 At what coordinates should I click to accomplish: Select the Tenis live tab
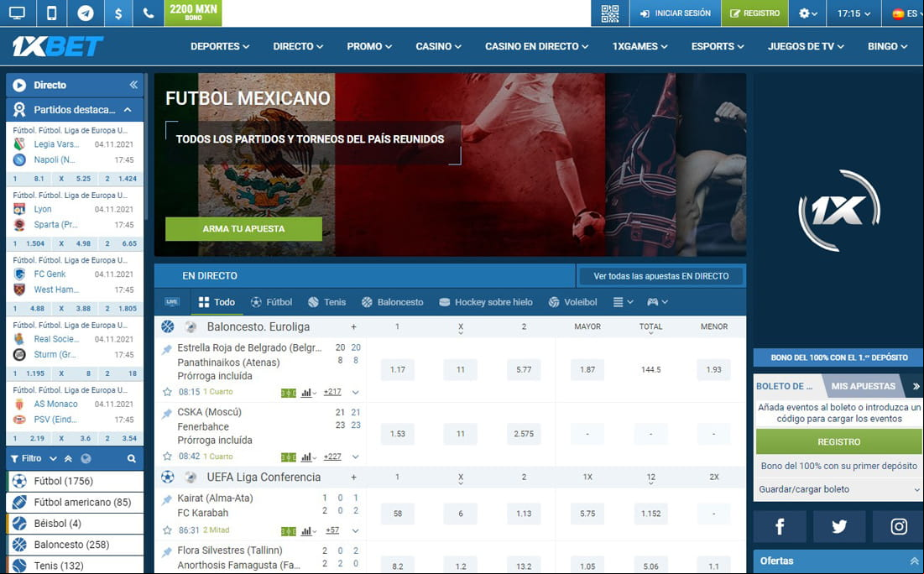(x=326, y=302)
